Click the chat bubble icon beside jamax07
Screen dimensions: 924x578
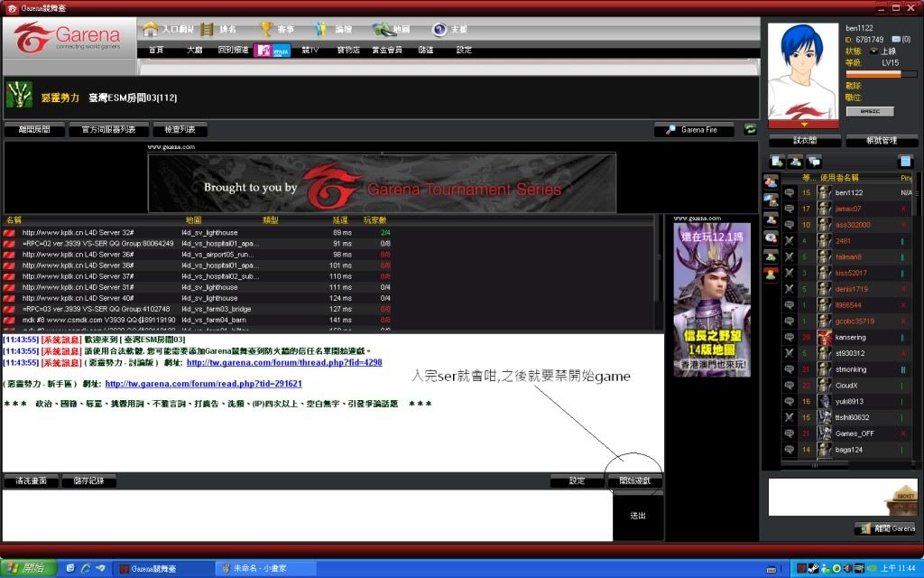(789, 209)
